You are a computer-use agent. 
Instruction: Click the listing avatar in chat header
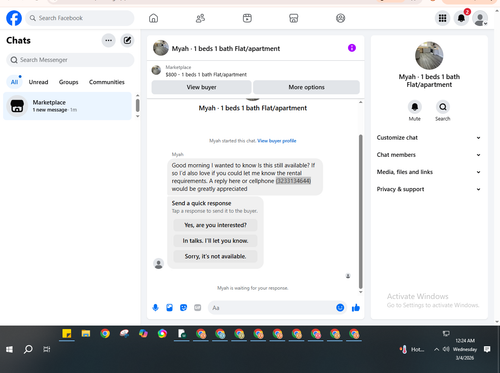click(x=161, y=48)
